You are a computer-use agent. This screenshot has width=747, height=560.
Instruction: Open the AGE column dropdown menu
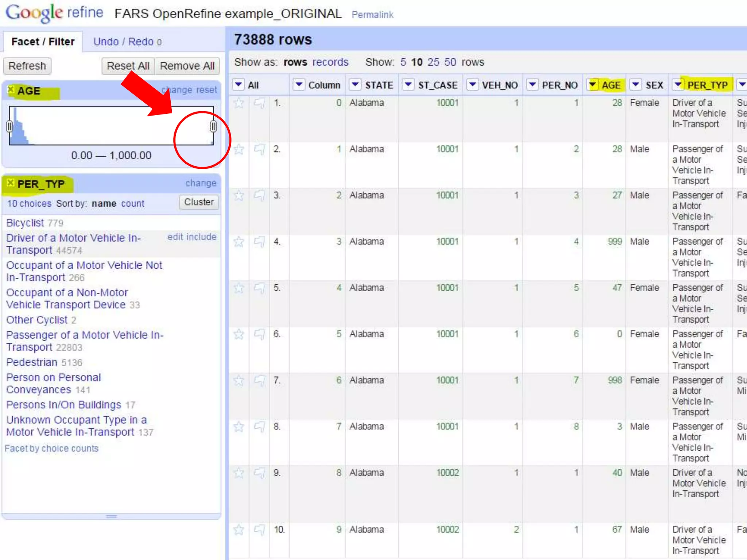coord(593,85)
